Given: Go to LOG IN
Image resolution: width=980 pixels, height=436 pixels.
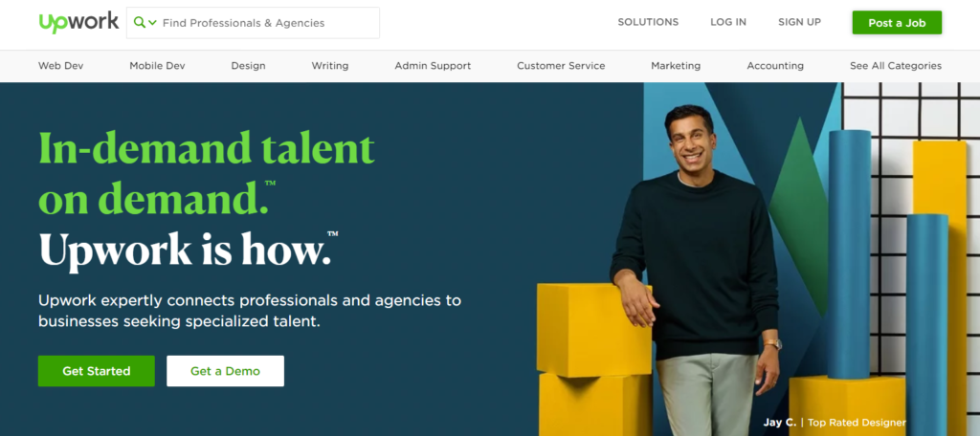Looking at the screenshot, I should pyautogui.click(x=728, y=22).
